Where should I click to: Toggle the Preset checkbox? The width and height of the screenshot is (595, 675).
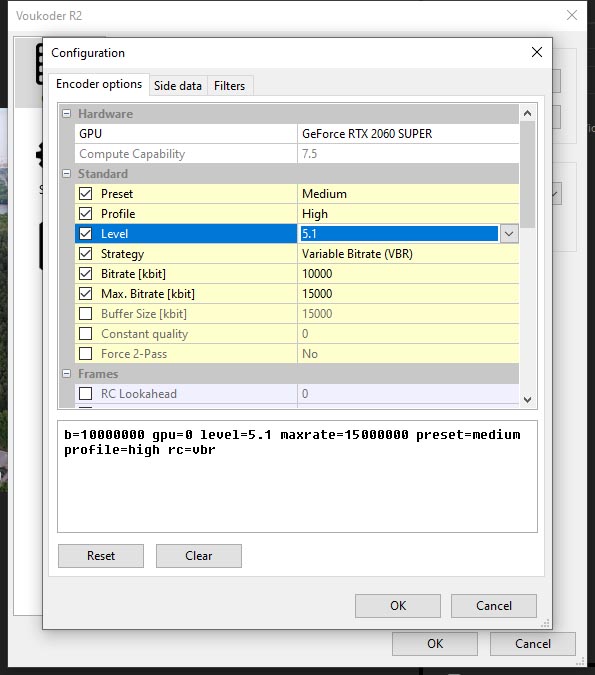pyautogui.click(x=86, y=194)
